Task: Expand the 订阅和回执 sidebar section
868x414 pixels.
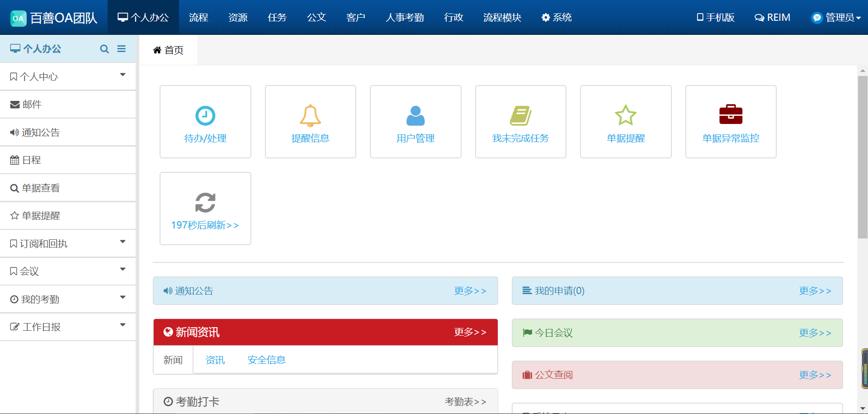Action: (x=68, y=244)
